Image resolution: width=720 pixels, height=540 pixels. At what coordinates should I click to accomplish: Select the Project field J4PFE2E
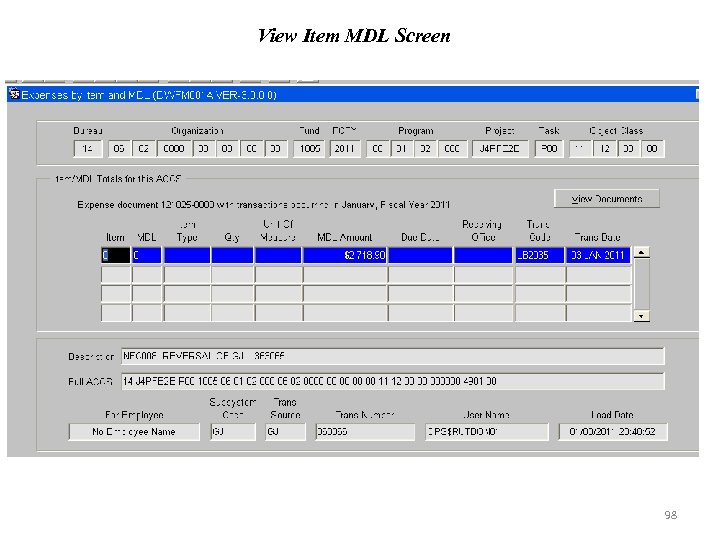[500, 149]
